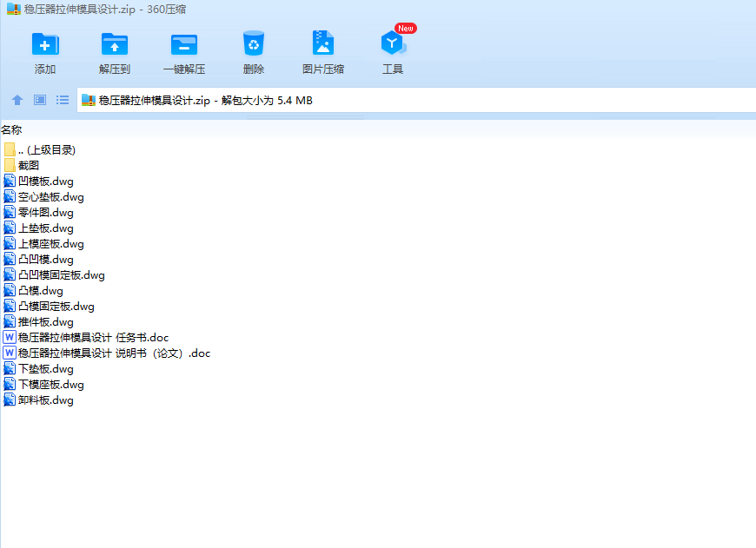Select the 截图 folder name
The image size is (756, 548).
29,165
